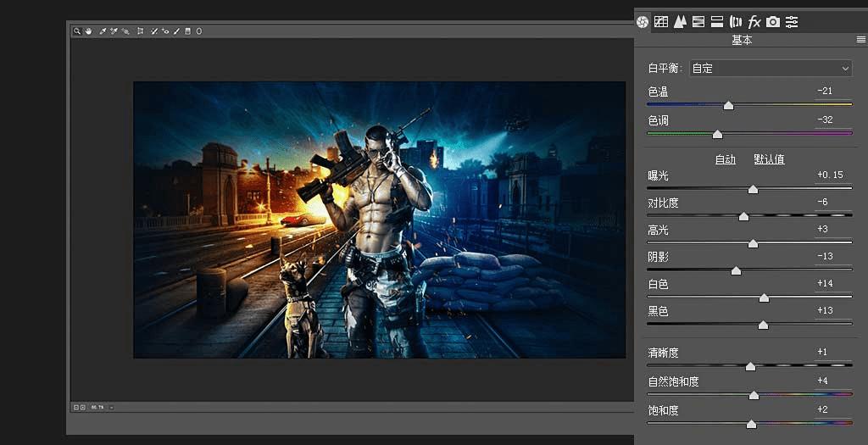Screen dimensions: 868x445
Task: Click the 自动 auto adjustment link
Action: pyautogui.click(x=725, y=159)
